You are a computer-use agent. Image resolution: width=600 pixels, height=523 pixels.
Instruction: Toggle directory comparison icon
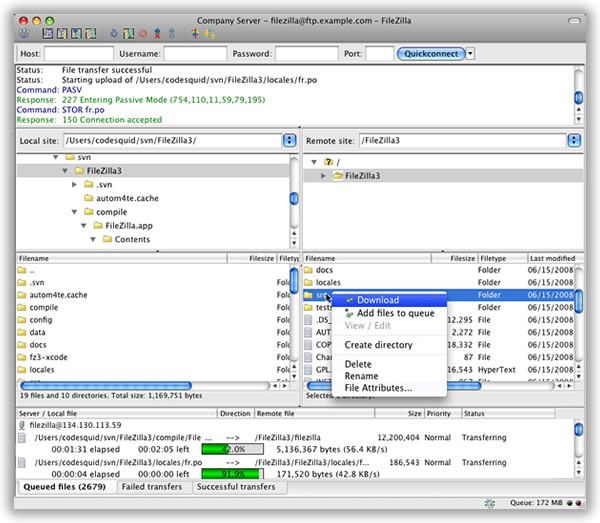click(x=195, y=34)
